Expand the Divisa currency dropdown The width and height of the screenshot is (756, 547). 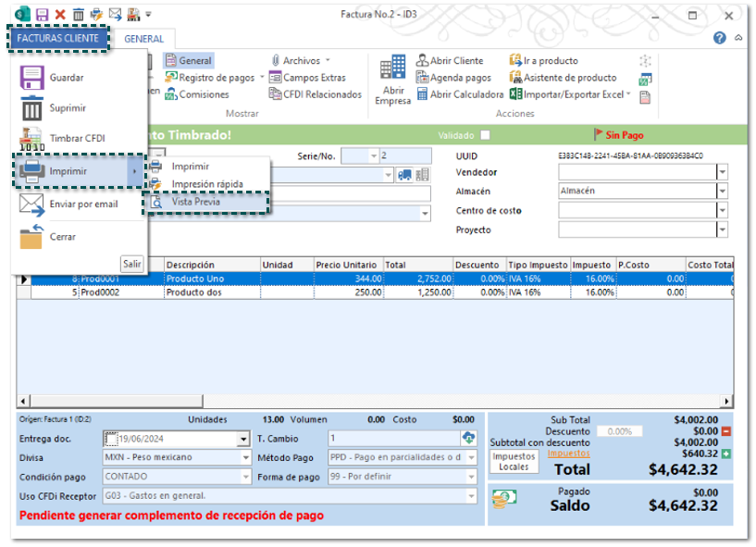coord(246,457)
